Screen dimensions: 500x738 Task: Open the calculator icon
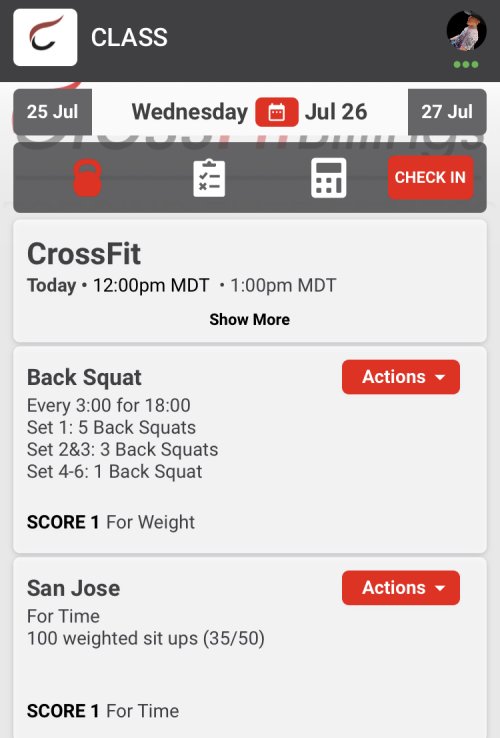[329, 178]
